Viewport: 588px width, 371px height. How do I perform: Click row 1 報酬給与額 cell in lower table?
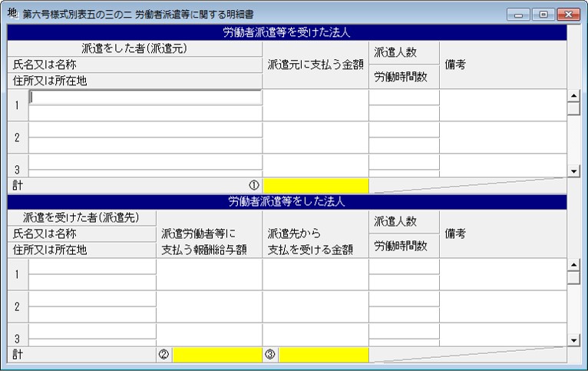tap(210, 274)
